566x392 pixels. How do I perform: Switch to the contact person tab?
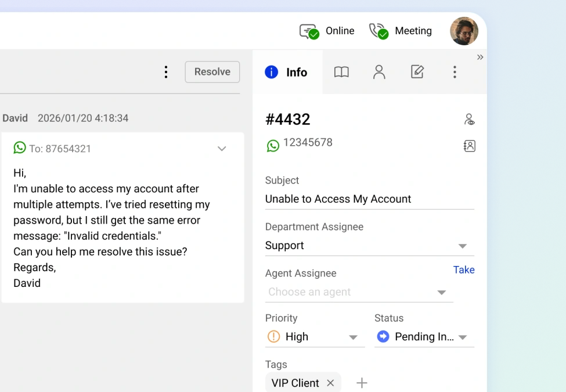click(x=379, y=72)
